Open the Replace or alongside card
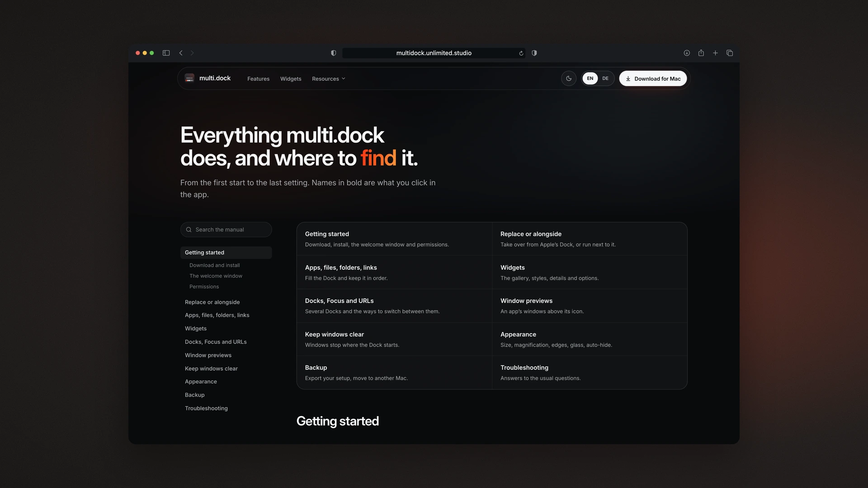 tap(590, 239)
